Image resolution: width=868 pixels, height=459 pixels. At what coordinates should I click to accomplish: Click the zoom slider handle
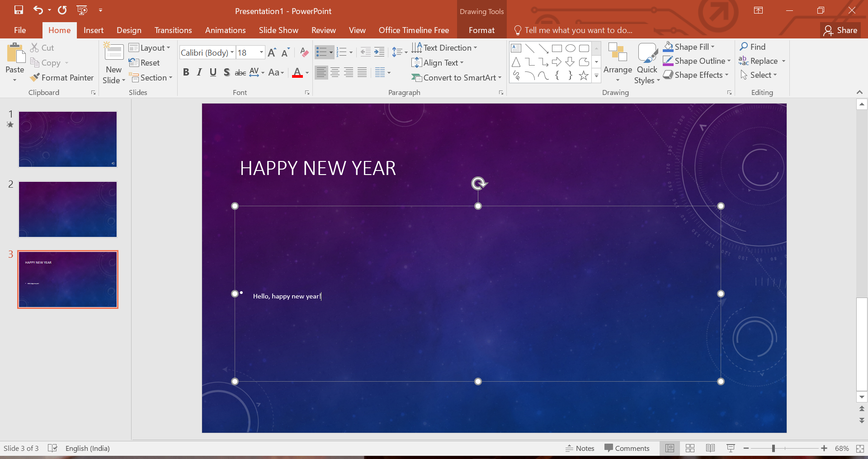coord(774,448)
